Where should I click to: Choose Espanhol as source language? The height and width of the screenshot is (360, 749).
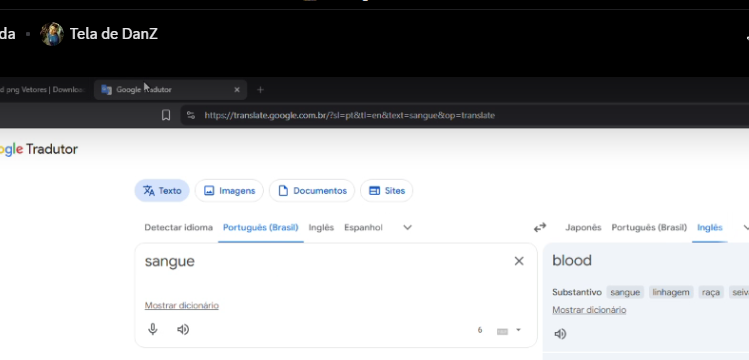point(363,228)
